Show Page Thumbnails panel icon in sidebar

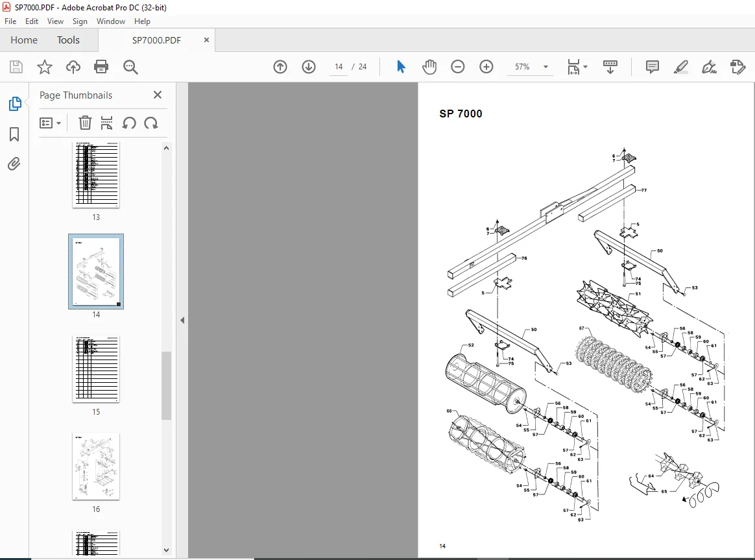(x=14, y=104)
